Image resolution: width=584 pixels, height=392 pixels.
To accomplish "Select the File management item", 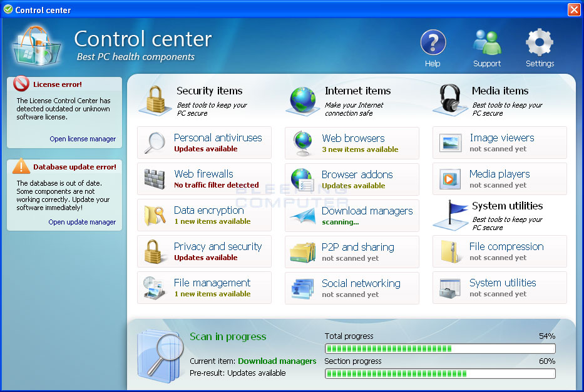I will click(x=204, y=288).
